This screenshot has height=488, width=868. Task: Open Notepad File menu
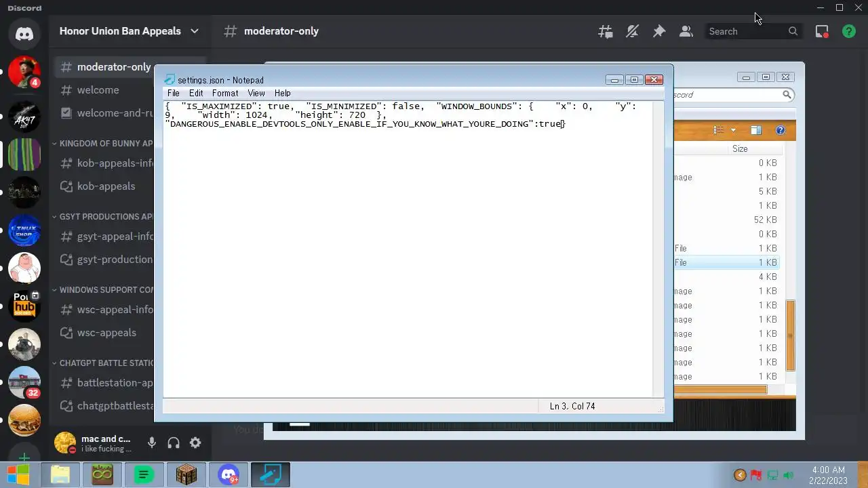coord(174,93)
